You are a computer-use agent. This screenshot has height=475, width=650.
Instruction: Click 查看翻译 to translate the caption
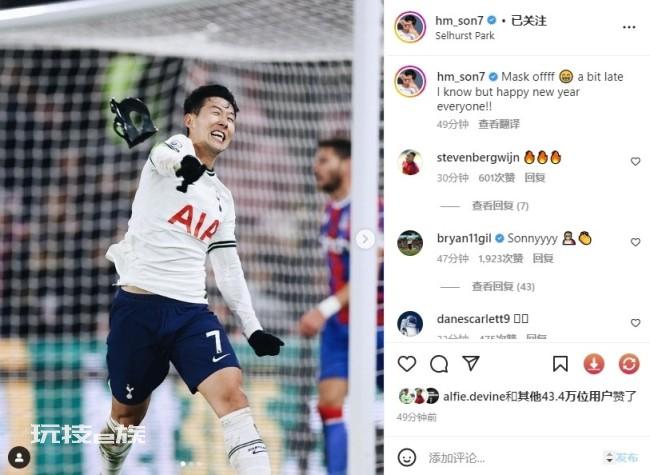(499, 124)
